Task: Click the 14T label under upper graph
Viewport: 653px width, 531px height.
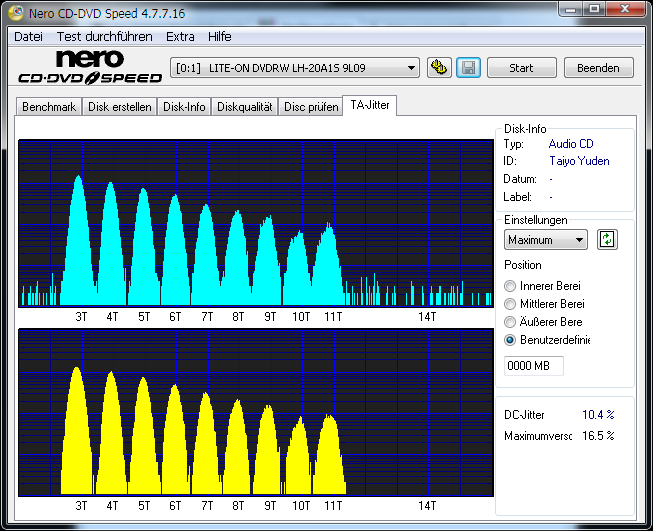Action: (x=427, y=317)
